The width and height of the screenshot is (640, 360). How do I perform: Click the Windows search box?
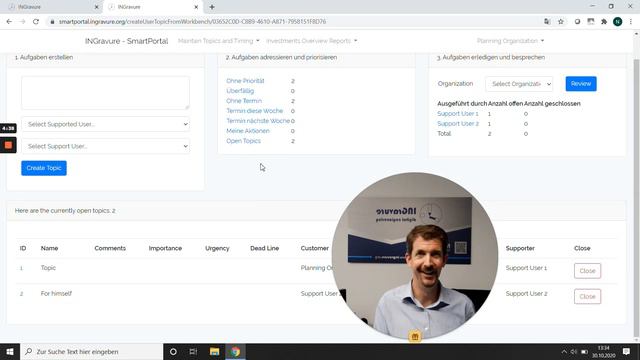pyautogui.click(x=91, y=351)
